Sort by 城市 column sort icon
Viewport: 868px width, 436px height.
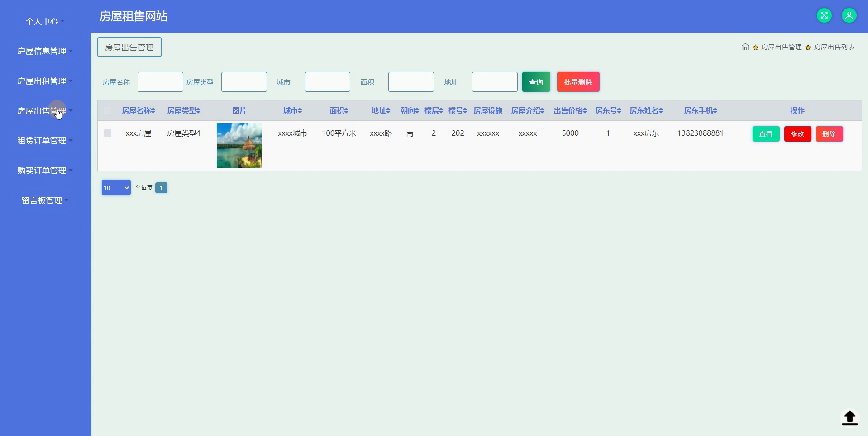click(x=300, y=111)
